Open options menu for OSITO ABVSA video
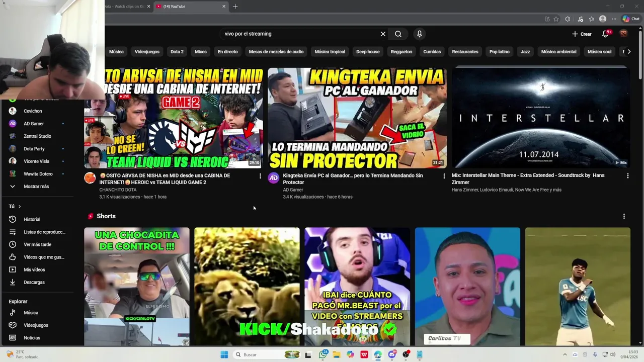 pos(260,176)
